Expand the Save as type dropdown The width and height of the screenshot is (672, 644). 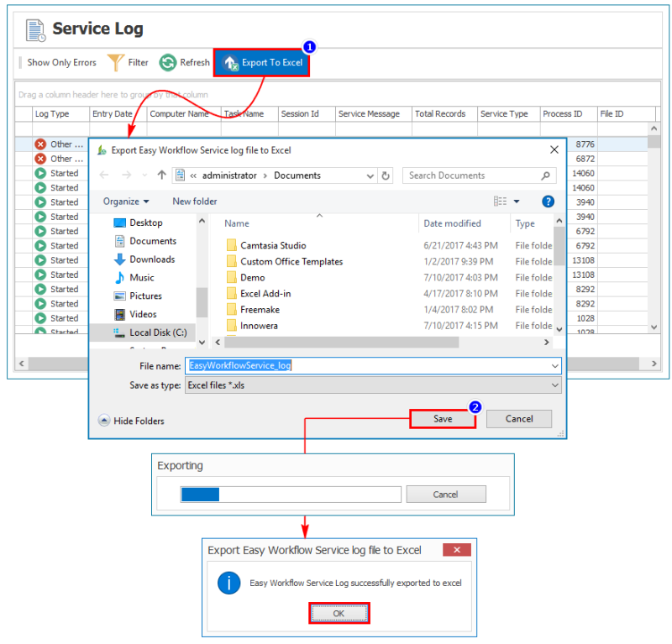(x=554, y=385)
